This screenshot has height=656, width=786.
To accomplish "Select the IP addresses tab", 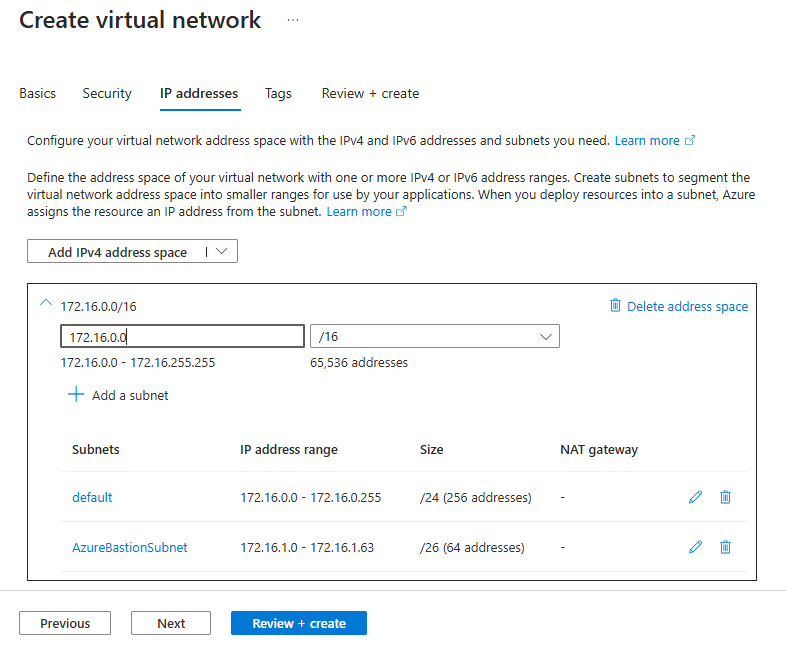I will click(x=199, y=93).
